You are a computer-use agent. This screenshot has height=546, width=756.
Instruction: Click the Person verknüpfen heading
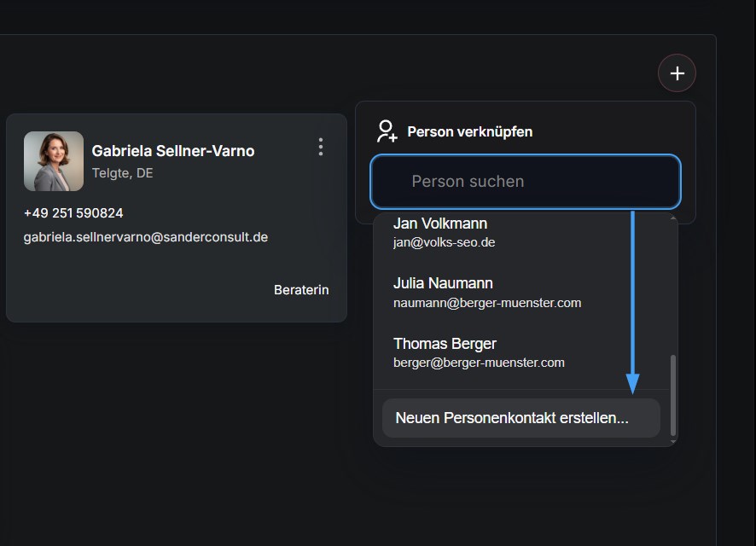tap(470, 131)
